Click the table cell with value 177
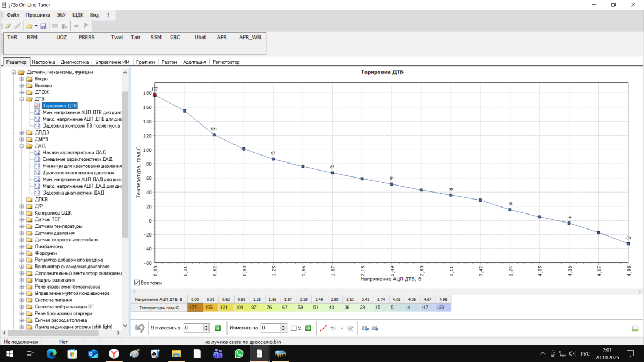Screen dimensions: 644x362 pos(195,308)
